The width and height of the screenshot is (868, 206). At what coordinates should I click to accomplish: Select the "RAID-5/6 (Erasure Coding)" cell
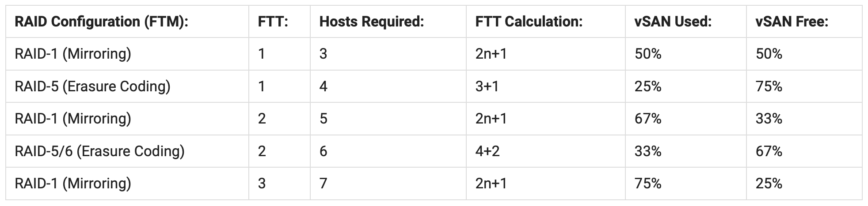point(99,151)
